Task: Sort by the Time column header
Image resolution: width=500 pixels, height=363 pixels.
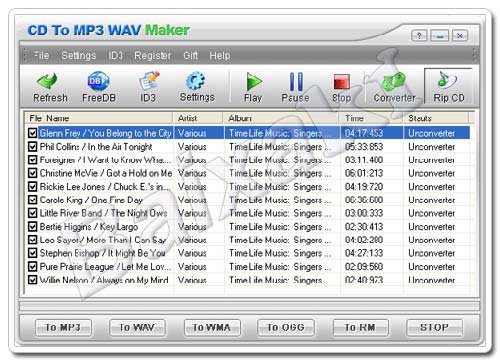Action: (x=371, y=118)
